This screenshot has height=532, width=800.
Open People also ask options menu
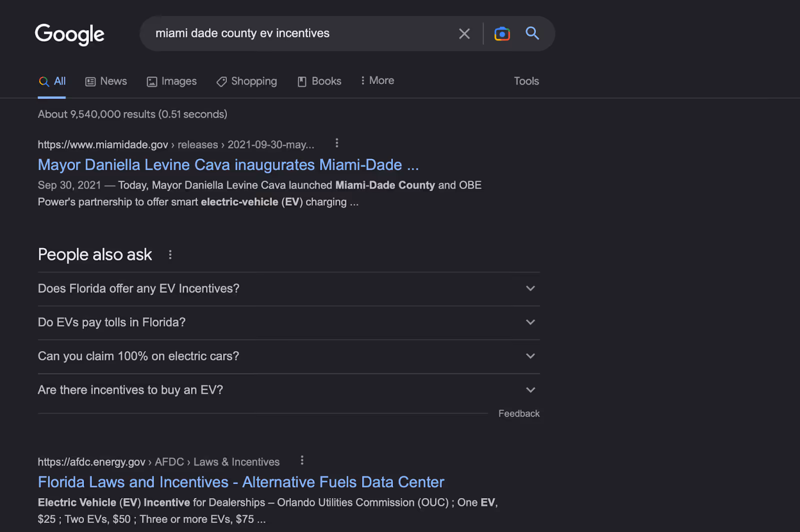pos(170,255)
